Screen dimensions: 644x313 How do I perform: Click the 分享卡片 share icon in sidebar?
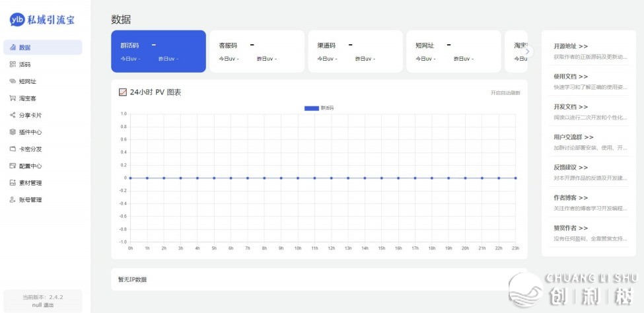(x=13, y=116)
